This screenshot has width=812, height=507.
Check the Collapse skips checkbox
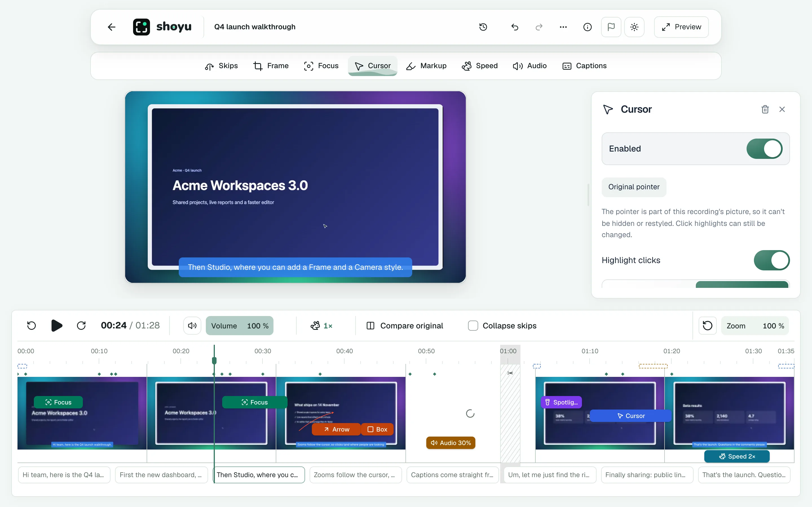tap(473, 326)
